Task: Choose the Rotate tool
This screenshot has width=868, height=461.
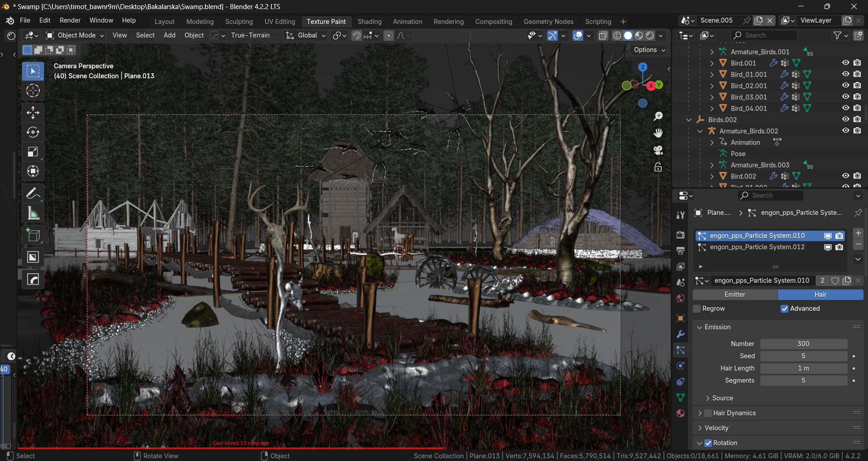Action: [x=33, y=132]
